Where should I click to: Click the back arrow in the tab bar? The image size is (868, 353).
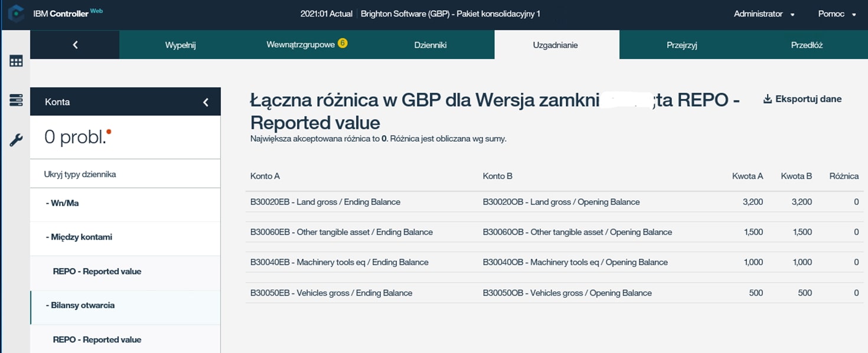click(x=75, y=45)
